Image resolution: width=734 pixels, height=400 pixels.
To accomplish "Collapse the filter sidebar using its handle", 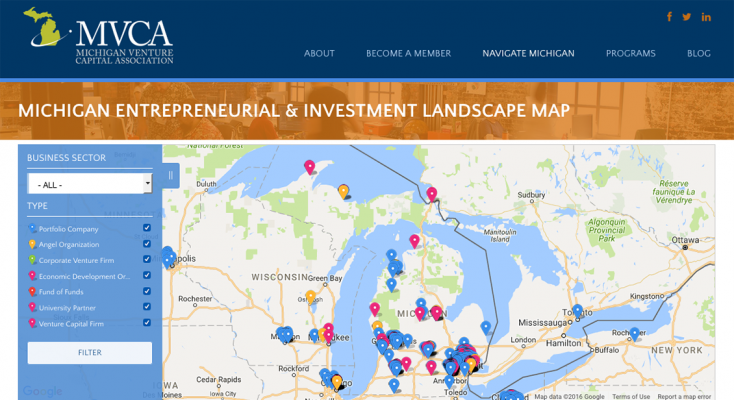I will coord(171,175).
